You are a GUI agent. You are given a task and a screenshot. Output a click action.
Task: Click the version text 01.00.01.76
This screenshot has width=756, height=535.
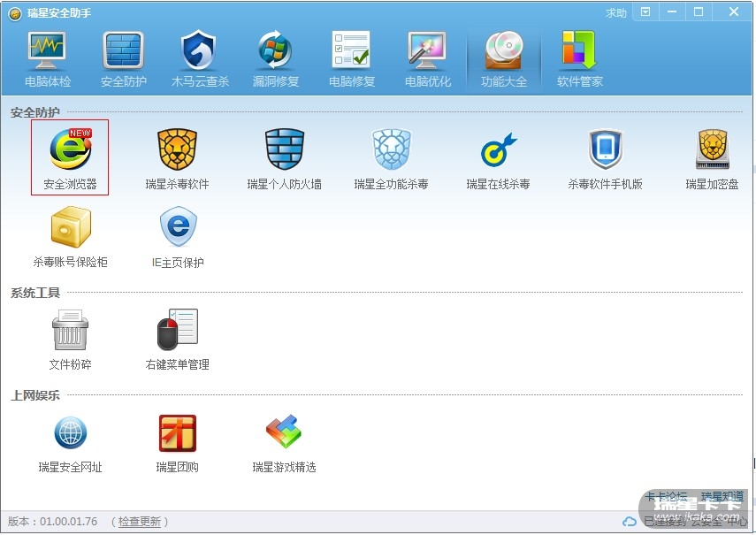68,522
